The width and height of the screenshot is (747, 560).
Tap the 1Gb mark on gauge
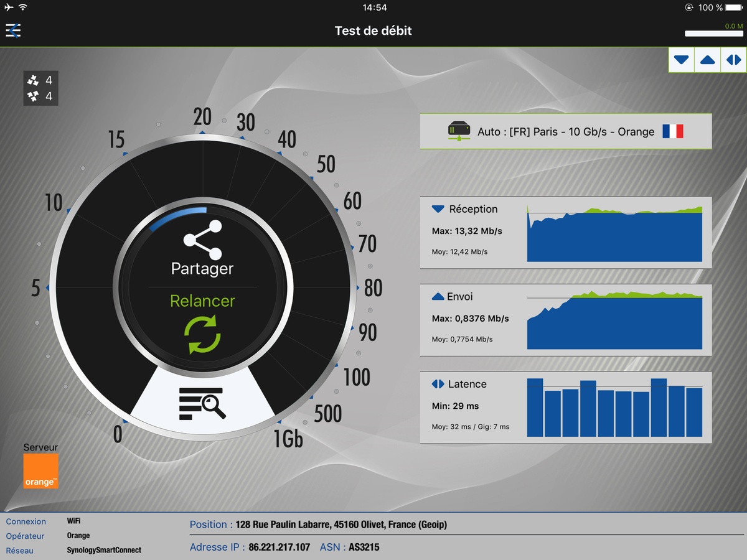288,440
